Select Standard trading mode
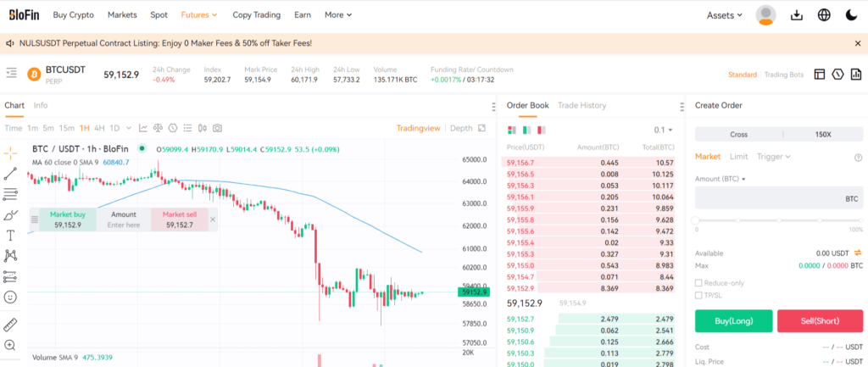This screenshot has height=367, width=868. pyautogui.click(x=743, y=75)
